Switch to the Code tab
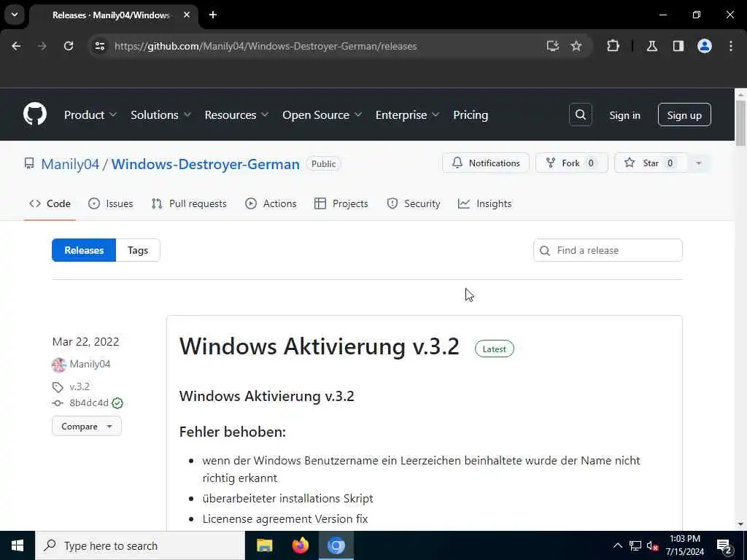747x560 pixels. (x=50, y=204)
